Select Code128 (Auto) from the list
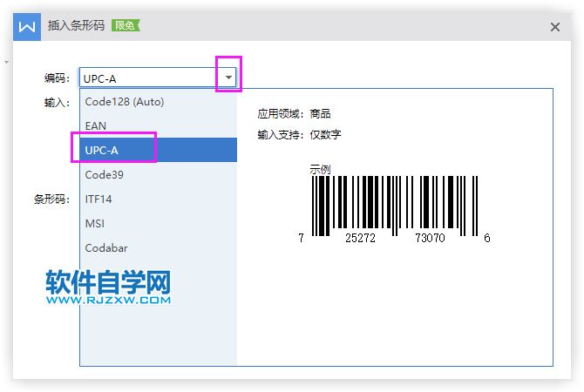Image resolution: width=584 pixels, height=392 pixels. (x=159, y=102)
